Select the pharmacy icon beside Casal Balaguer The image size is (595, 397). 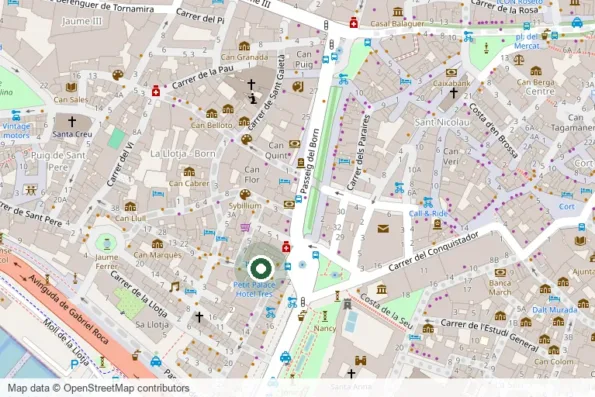(x=354, y=22)
